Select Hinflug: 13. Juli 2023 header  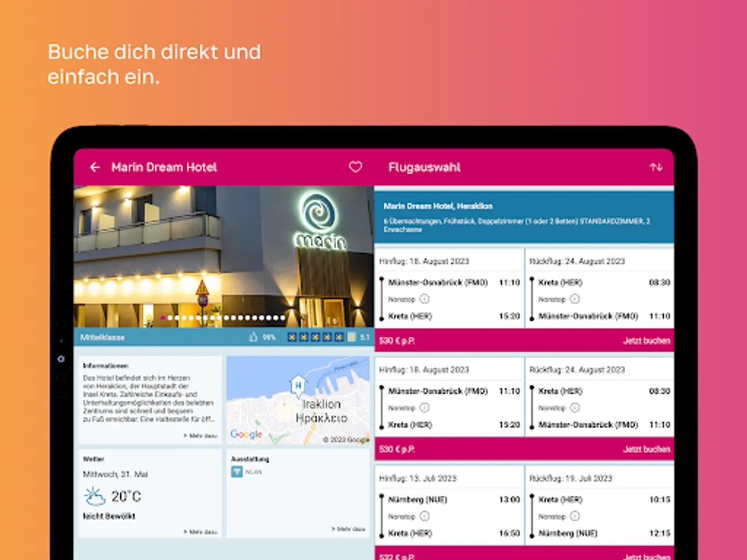point(417,478)
